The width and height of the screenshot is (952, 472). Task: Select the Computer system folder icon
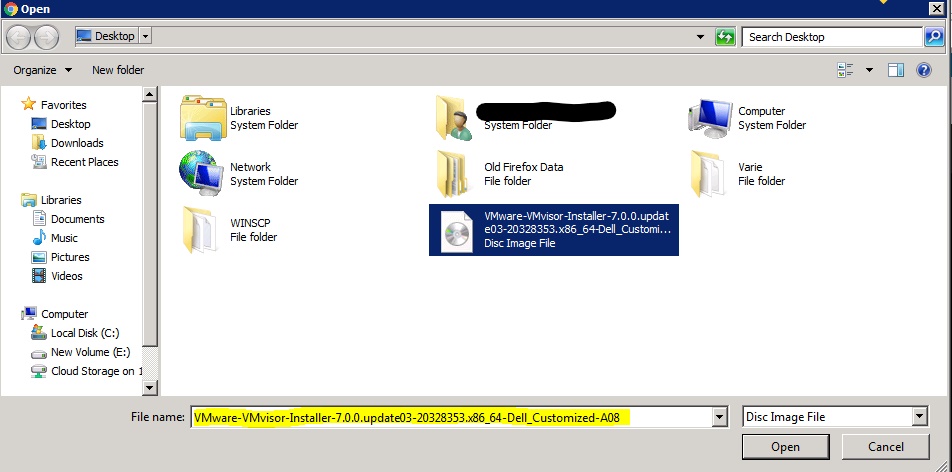[x=710, y=118]
